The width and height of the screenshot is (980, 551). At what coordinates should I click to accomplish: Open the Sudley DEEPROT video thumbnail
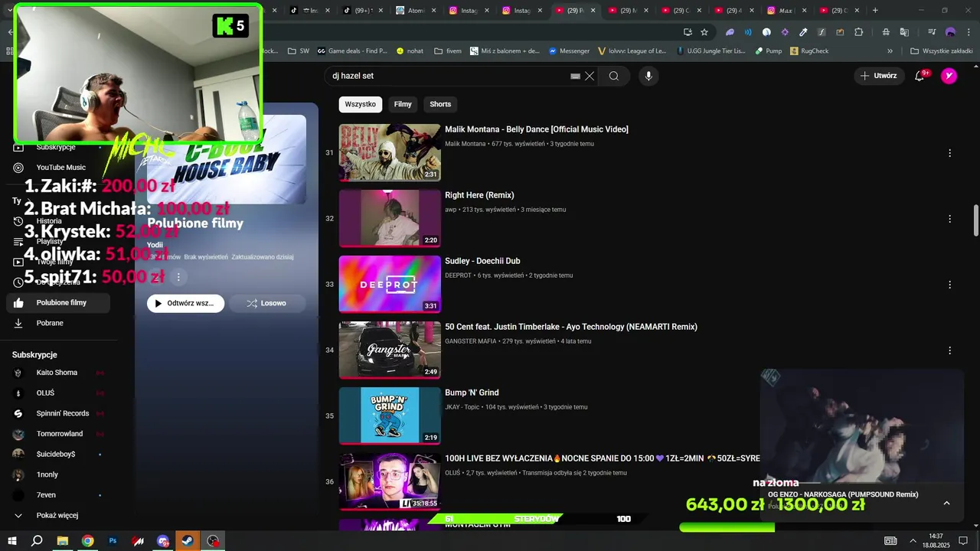pos(390,284)
